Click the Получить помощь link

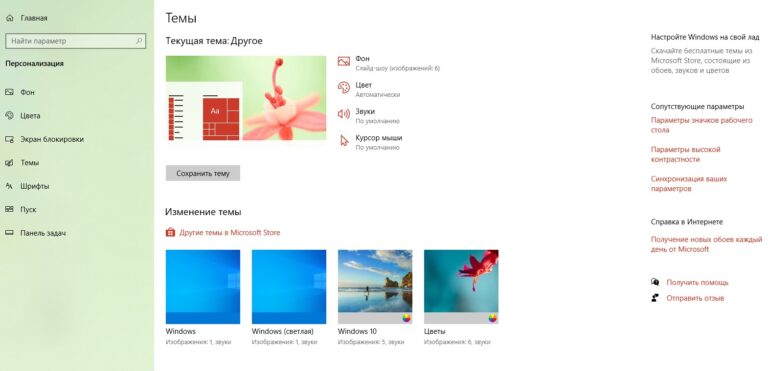pyautogui.click(x=697, y=282)
